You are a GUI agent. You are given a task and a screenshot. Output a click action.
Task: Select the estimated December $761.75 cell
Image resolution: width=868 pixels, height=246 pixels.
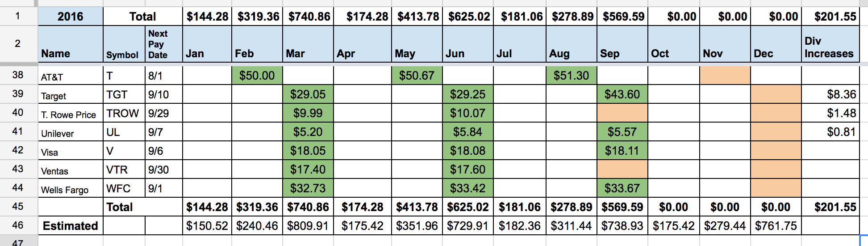(776, 226)
